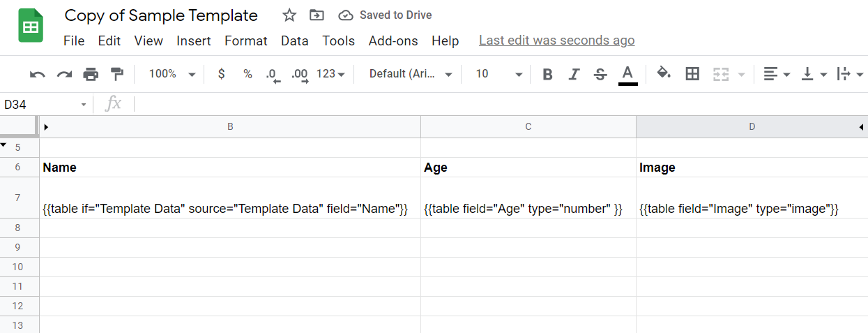Toggle bold formatting
868x333 pixels.
click(x=547, y=74)
